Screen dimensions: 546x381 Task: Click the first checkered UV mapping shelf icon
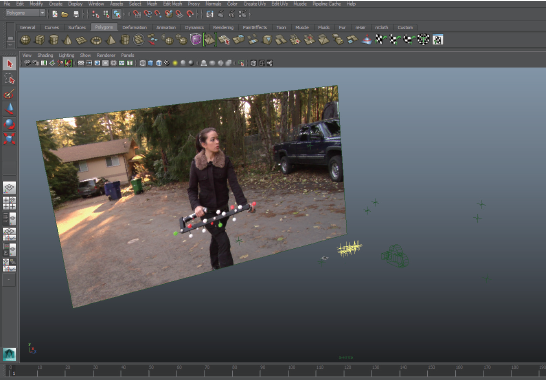tap(380, 40)
